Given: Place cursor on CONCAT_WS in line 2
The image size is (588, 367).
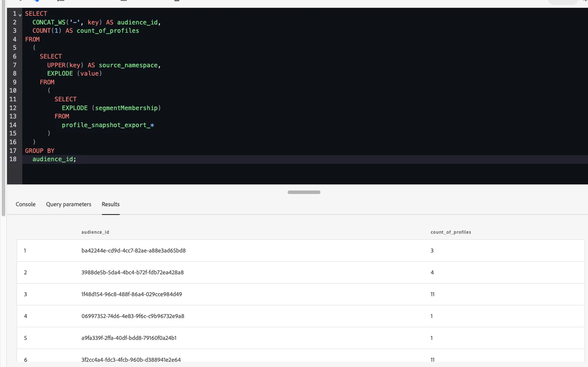Looking at the screenshot, I should pos(49,22).
